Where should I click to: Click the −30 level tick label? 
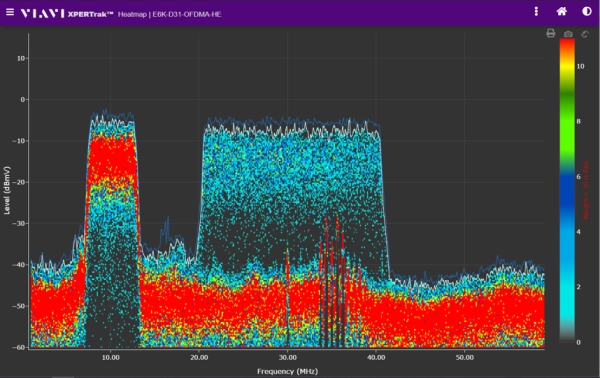[x=18, y=223]
